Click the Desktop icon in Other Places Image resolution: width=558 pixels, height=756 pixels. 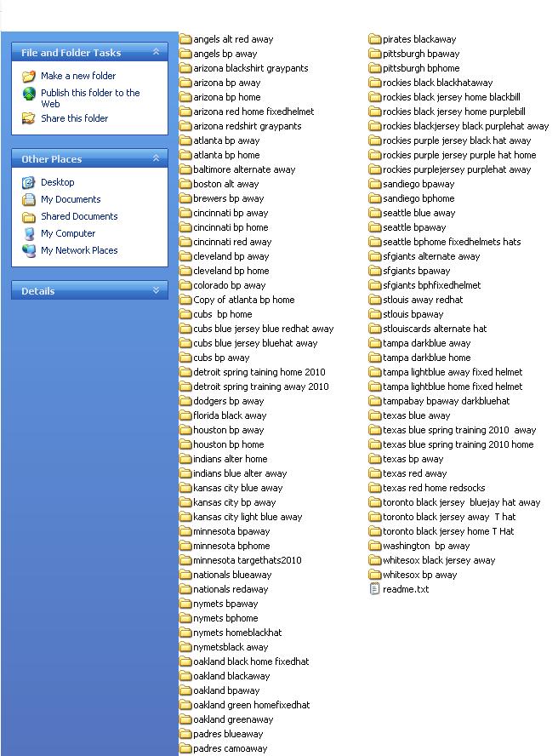coord(29,183)
